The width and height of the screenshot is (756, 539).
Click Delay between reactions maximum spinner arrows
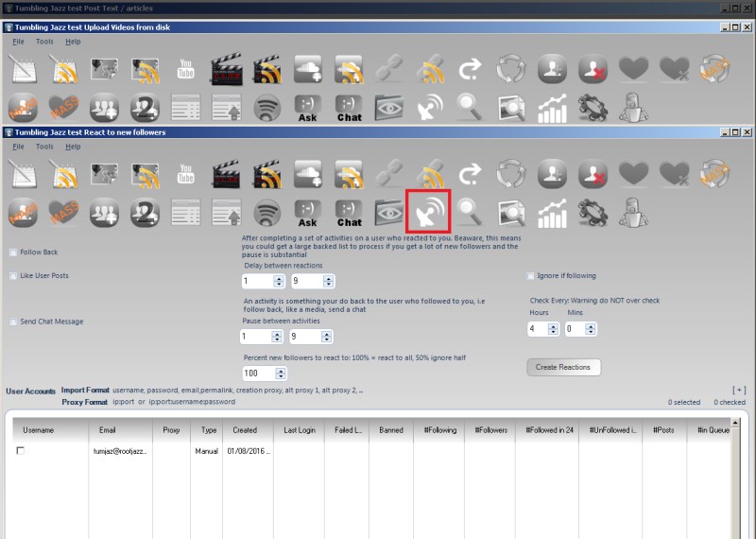pyautogui.click(x=328, y=282)
